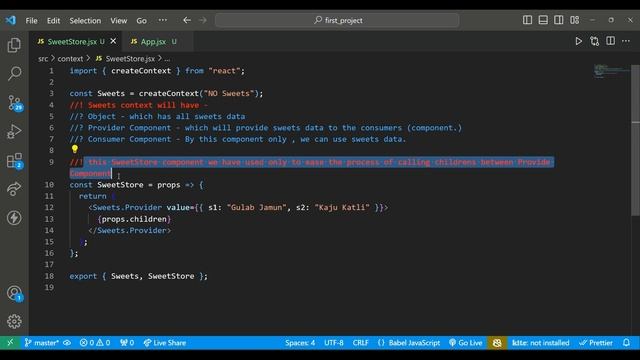Image resolution: width=640 pixels, height=360 pixels.
Task: Open the File menu
Action: (31, 20)
